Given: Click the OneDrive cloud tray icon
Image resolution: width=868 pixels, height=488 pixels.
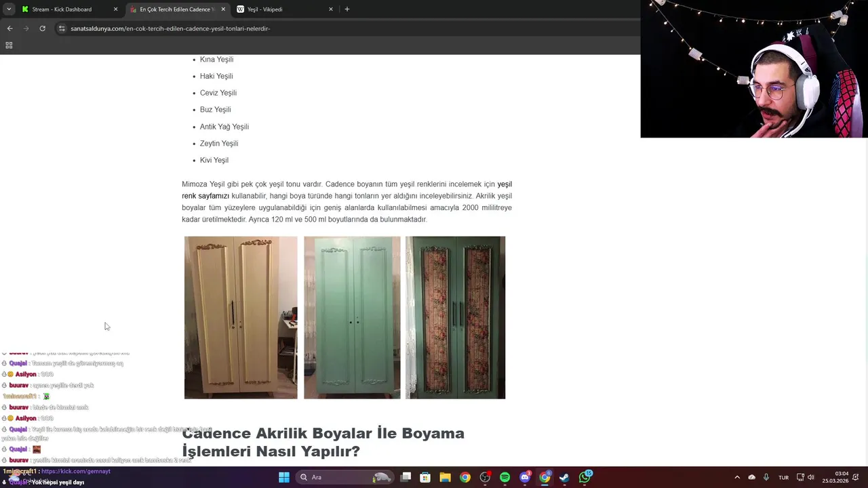Looking at the screenshot, I should (751, 477).
